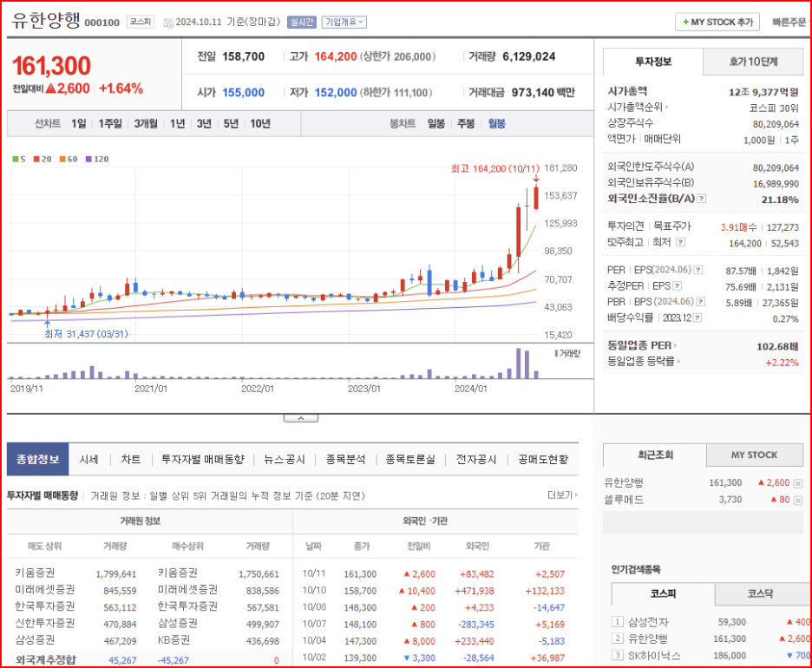Open the help icon next to 외국인소진율(B/A)

[x=701, y=199]
